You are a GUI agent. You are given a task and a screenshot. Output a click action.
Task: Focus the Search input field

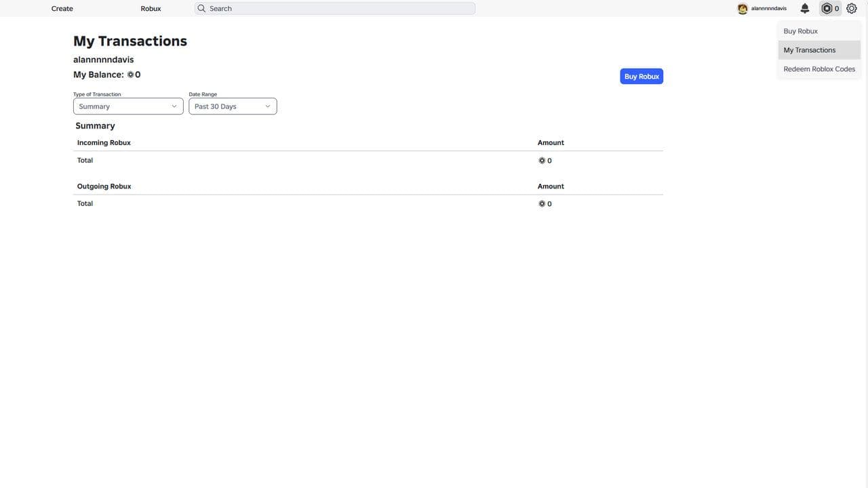(335, 8)
